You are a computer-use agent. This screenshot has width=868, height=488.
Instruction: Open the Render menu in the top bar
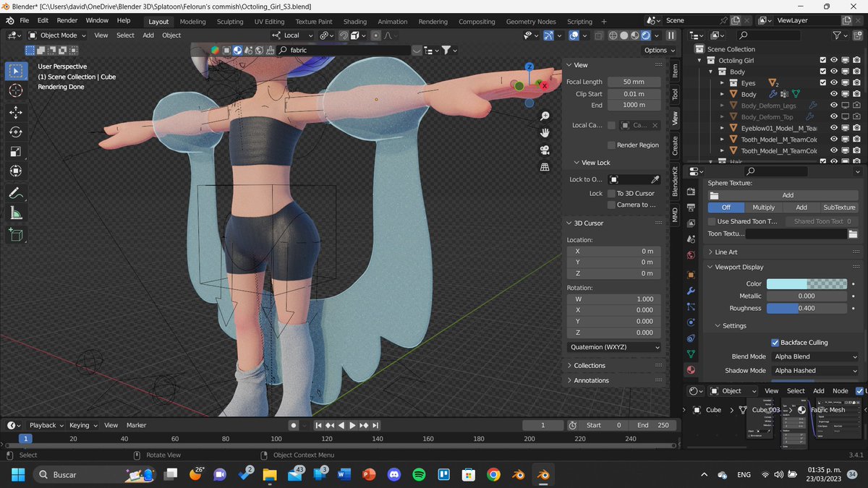67,20
